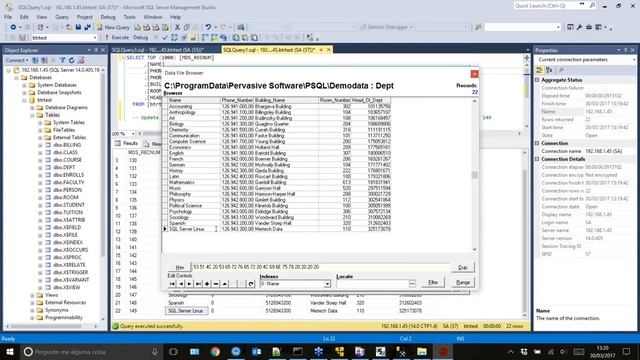Go to last record in Data File Browser
This screenshot has width=640, height=360.
pos(198,284)
